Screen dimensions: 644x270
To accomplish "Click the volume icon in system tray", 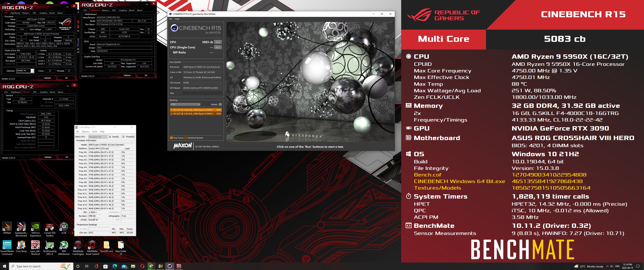I will [612, 266].
